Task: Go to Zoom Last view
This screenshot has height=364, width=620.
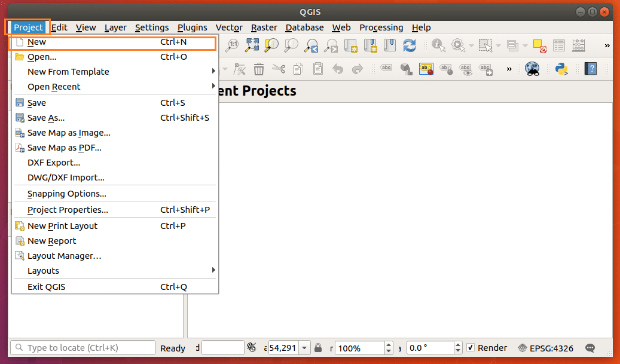Action: click(x=311, y=45)
